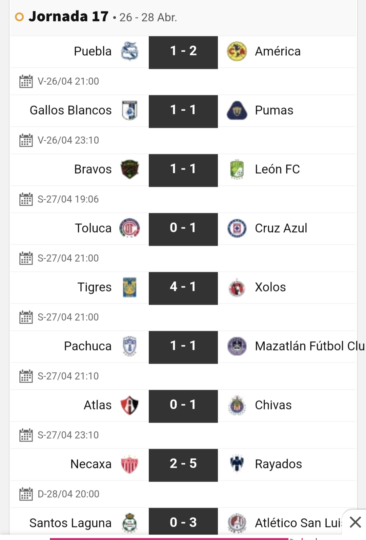Click the calendar icon for V-26/04 21:00
Viewport: 366px width, 540px height.
26,81
